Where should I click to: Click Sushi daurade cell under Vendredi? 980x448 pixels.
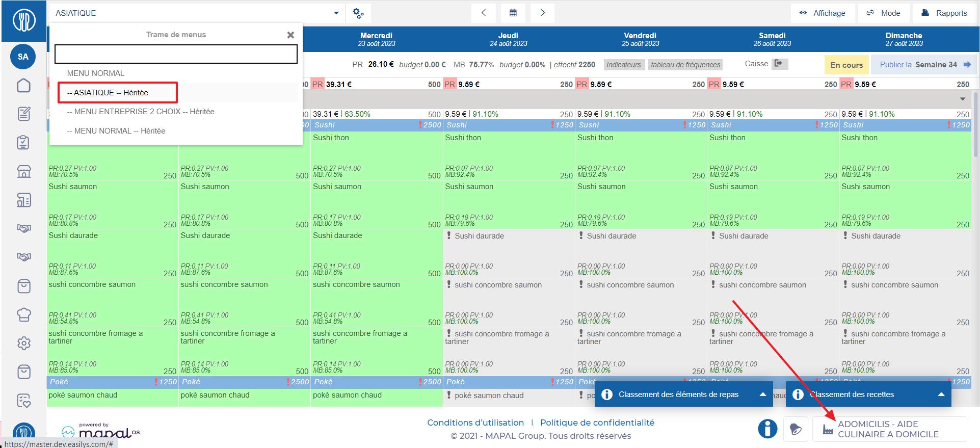(641, 253)
